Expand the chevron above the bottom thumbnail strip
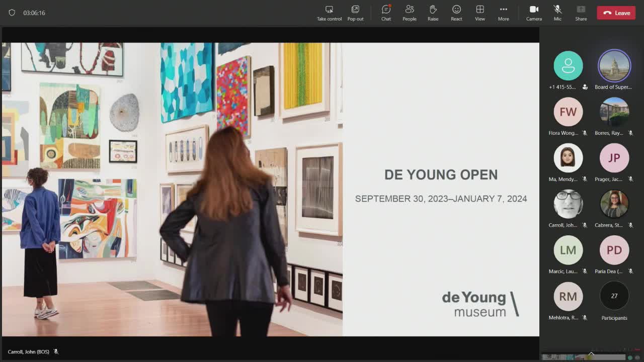This screenshot has height=362, width=644. click(591, 353)
